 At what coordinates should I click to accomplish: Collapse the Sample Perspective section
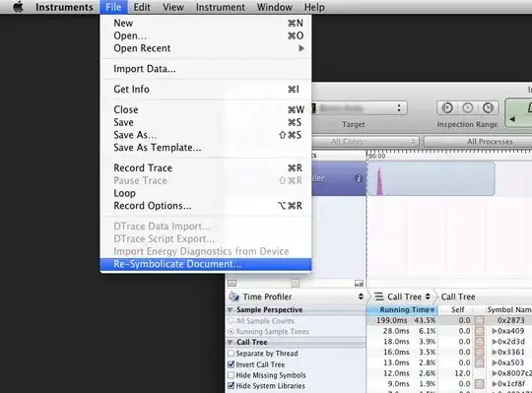click(230, 309)
